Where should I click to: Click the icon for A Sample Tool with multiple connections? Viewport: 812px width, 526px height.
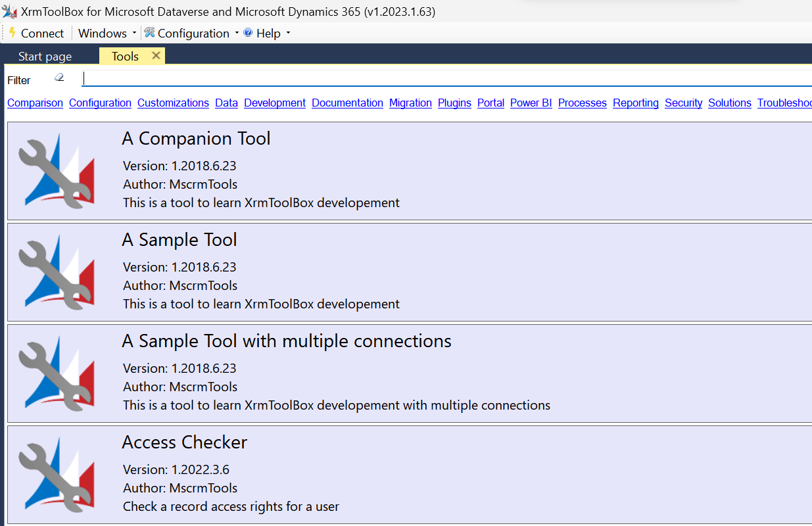click(57, 373)
